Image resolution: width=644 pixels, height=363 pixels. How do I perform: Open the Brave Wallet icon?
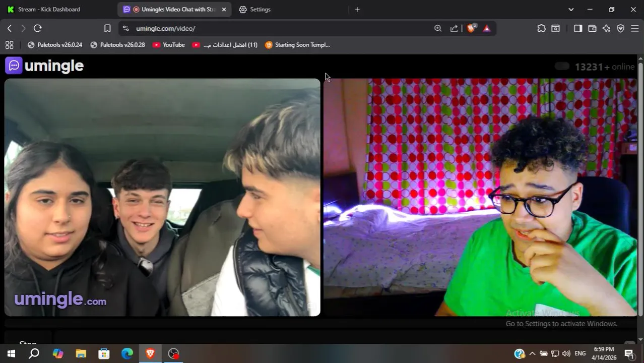point(592,28)
